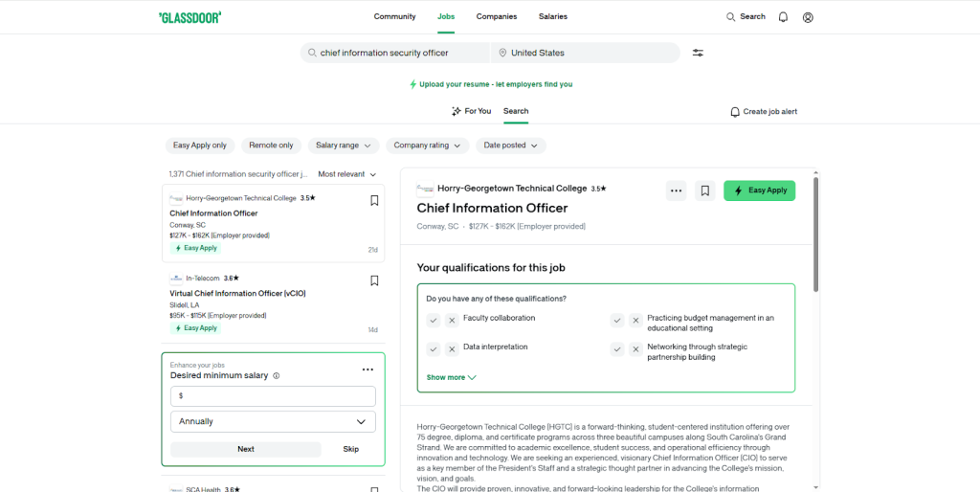Toggle the Remote only filter
This screenshot has height=492, width=980.
point(271,145)
